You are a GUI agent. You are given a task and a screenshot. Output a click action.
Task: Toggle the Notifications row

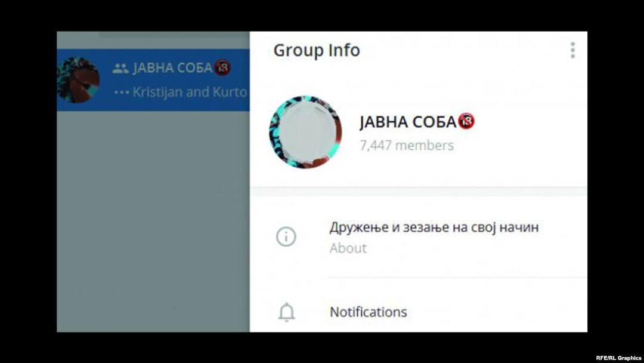tap(419, 312)
